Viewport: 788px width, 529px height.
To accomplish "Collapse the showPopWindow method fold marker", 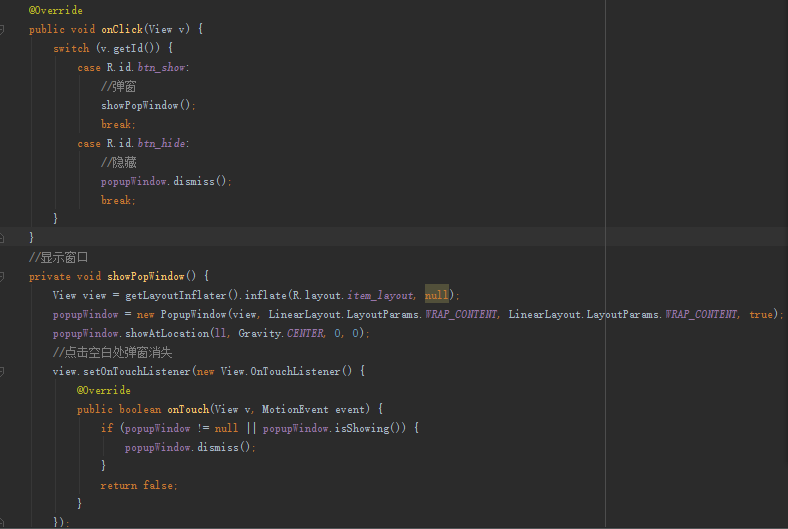I will [2, 277].
